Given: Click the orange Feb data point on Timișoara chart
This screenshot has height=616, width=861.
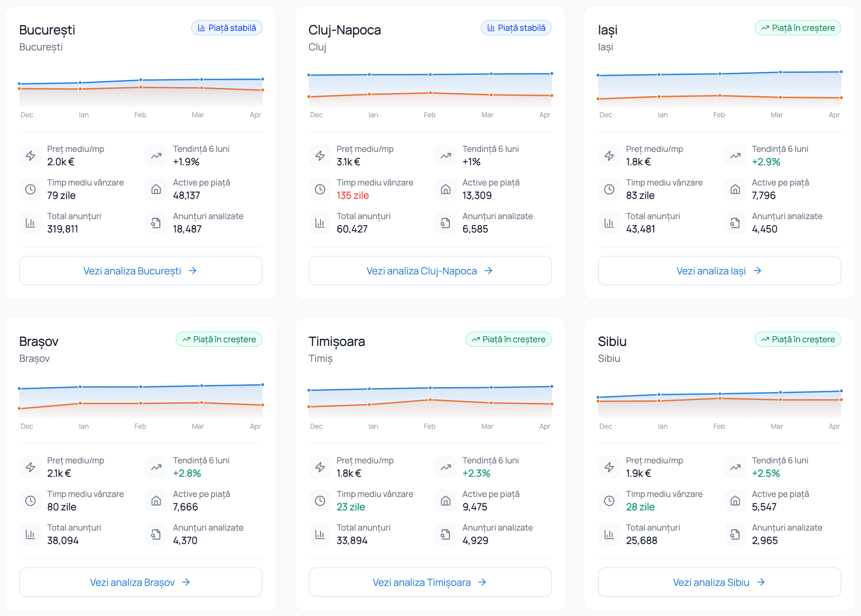Looking at the screenshot, I should coord(430,400).
